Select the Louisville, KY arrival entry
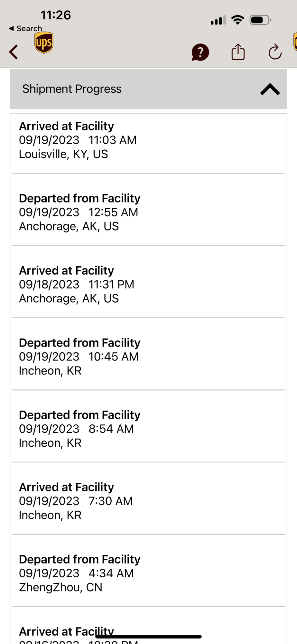Image resolution: width=297 pixels, height=644 pixels. click(148, 140)
